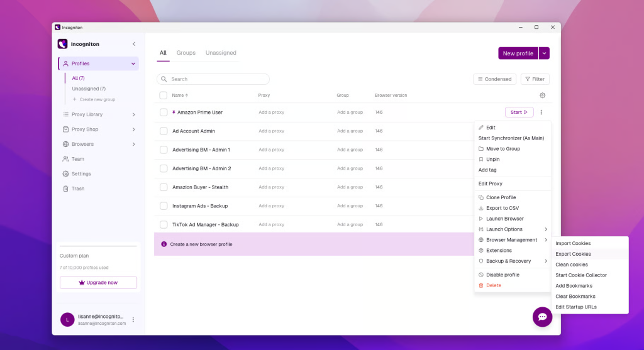Screen dimensions: 644x350
Task: Click the copy icon beside Clone Profile
Action: coord(481,197)
